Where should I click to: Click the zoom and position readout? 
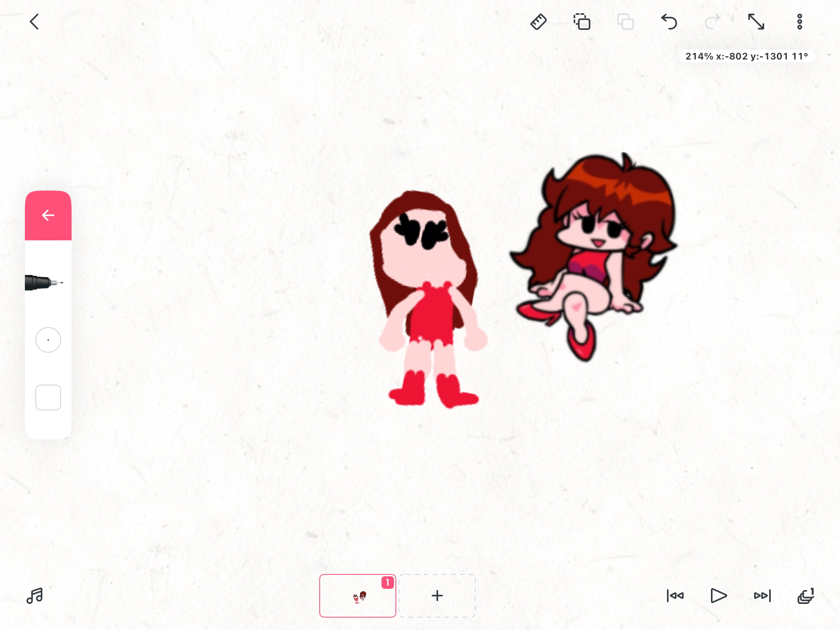[747, 56]
